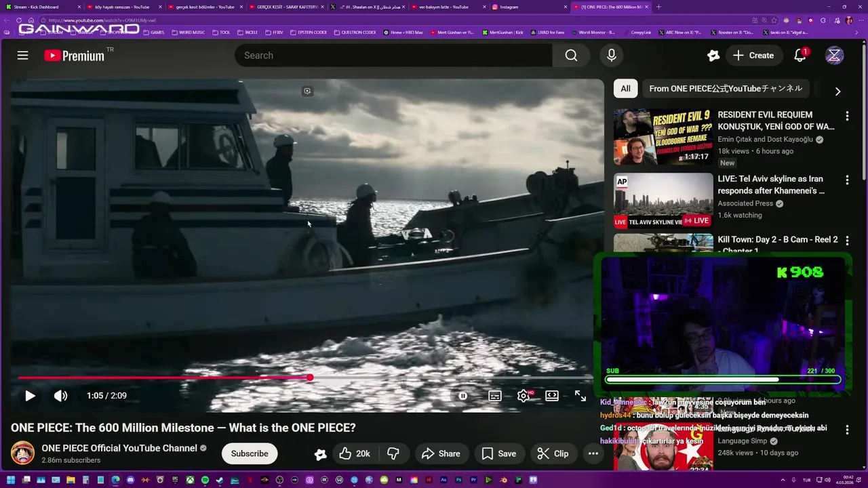Open the video settings gear

coord(524,396)
